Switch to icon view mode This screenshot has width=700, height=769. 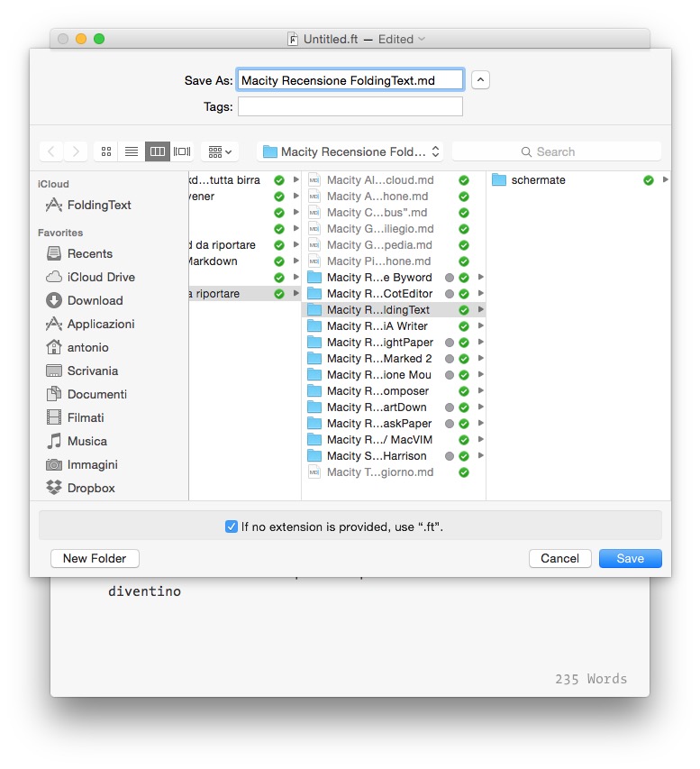[x=106, y=151]
